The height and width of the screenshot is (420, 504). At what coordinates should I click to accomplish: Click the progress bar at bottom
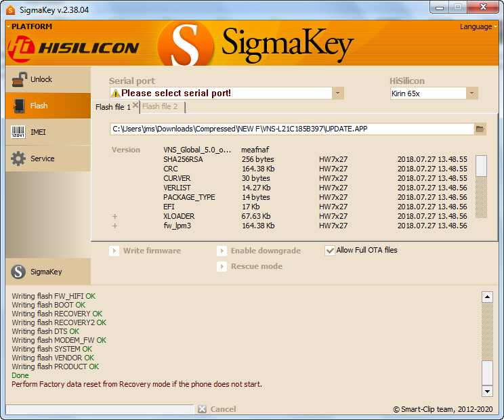pyautogui.click(x=100, y=409)
